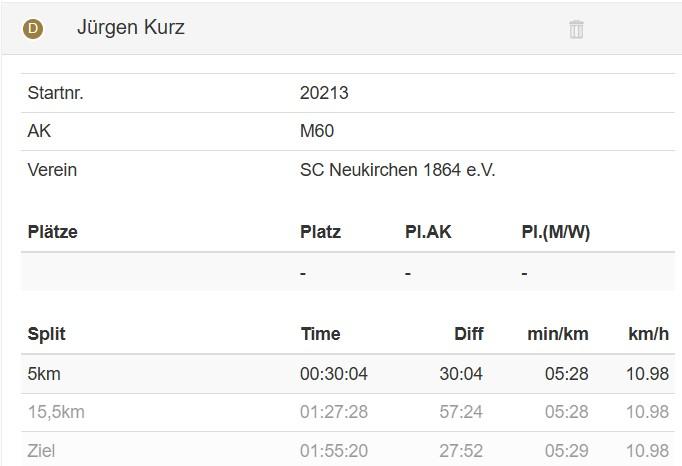The width and height of the screenshot is (682, 466).
Task: Select the Time column header
Action: coord(320,334)
